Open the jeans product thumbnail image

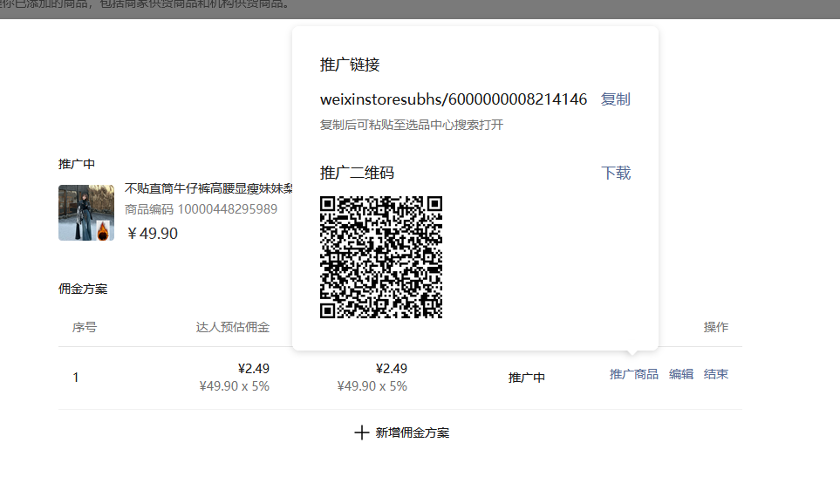(86, 213)
